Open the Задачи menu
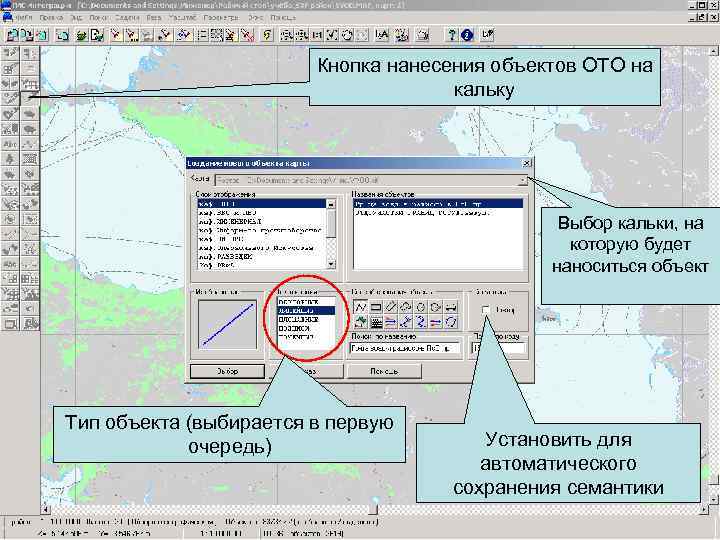Image resolution: width=720 pixels, height=540 pixels. [127, 17]
